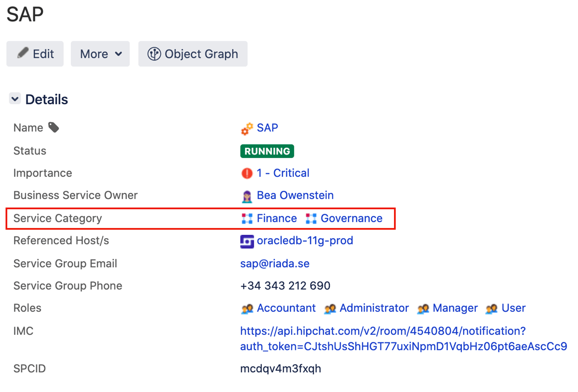Screen dimensions: 578x392
Task: Open Bea Owenstein's profile link
Action: tap(295, 195)
